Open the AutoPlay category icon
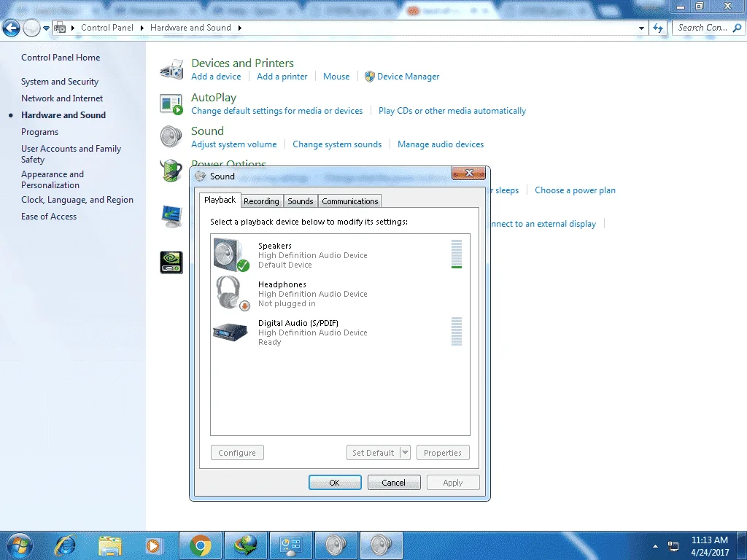This screenshot has height=560, width=747. (x=171, y=104)
